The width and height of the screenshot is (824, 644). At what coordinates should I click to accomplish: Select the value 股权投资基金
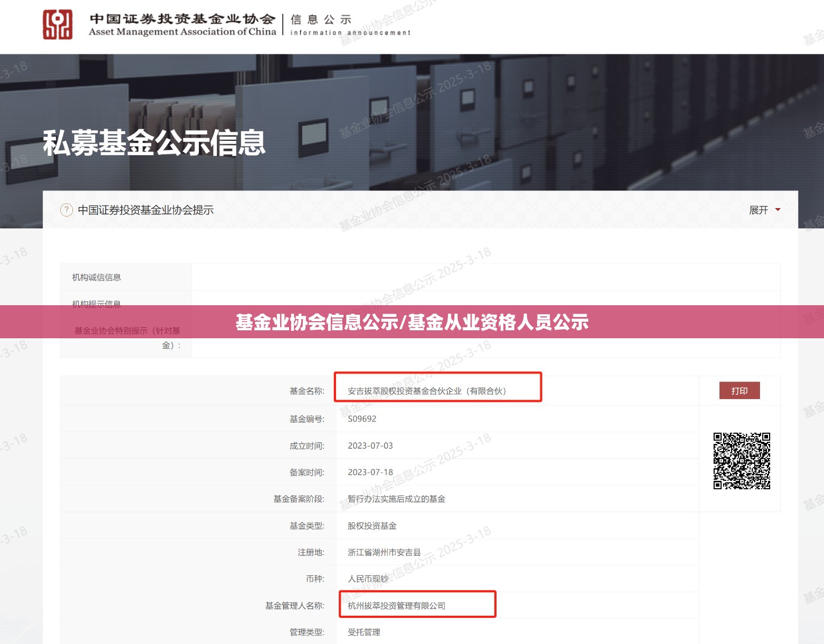coord(372,526)
